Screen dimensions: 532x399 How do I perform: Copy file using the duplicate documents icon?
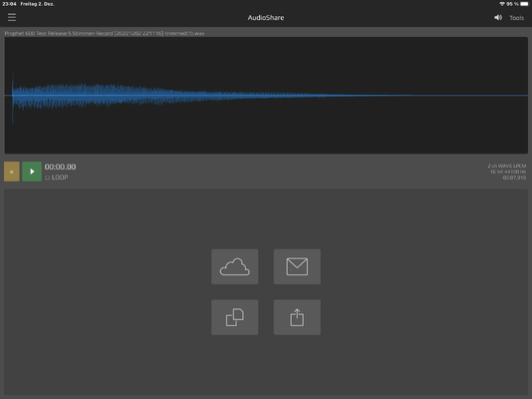[235, 317]
